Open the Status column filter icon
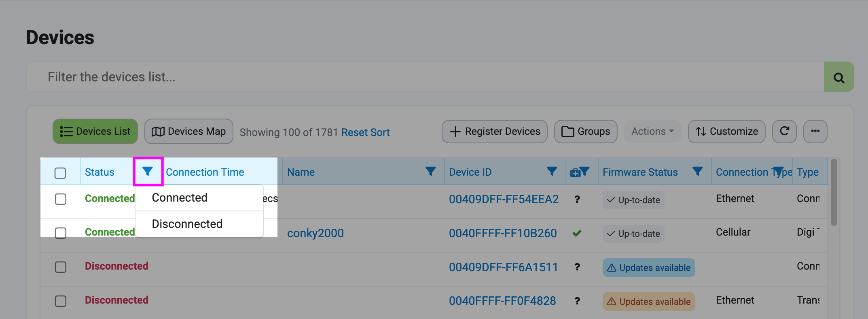The height and width of the screenshot is (319, 868). click(148, 172)
